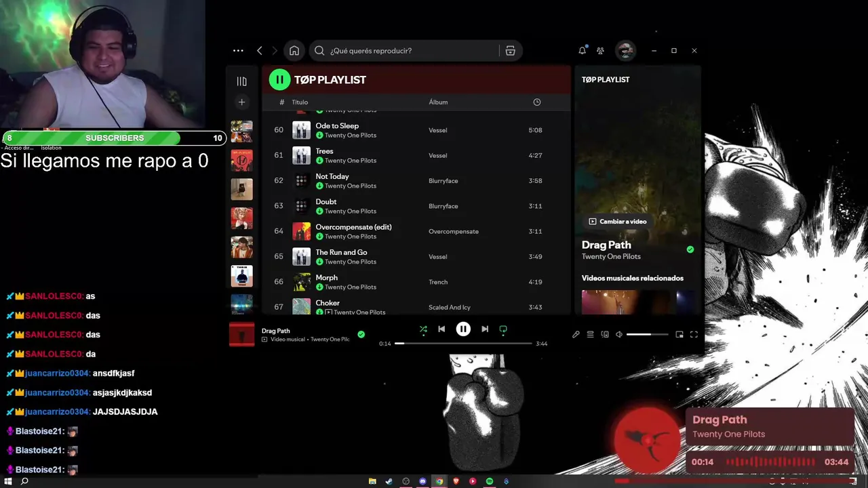868x488 pixels.
Task: Open the second sidebar playlist with red logo
Action: coord(241,161)
